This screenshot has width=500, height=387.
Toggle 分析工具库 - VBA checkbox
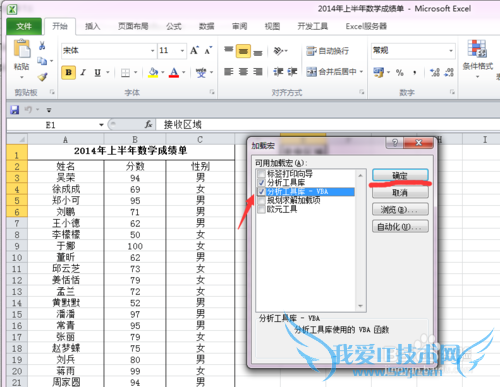(261, 191)
